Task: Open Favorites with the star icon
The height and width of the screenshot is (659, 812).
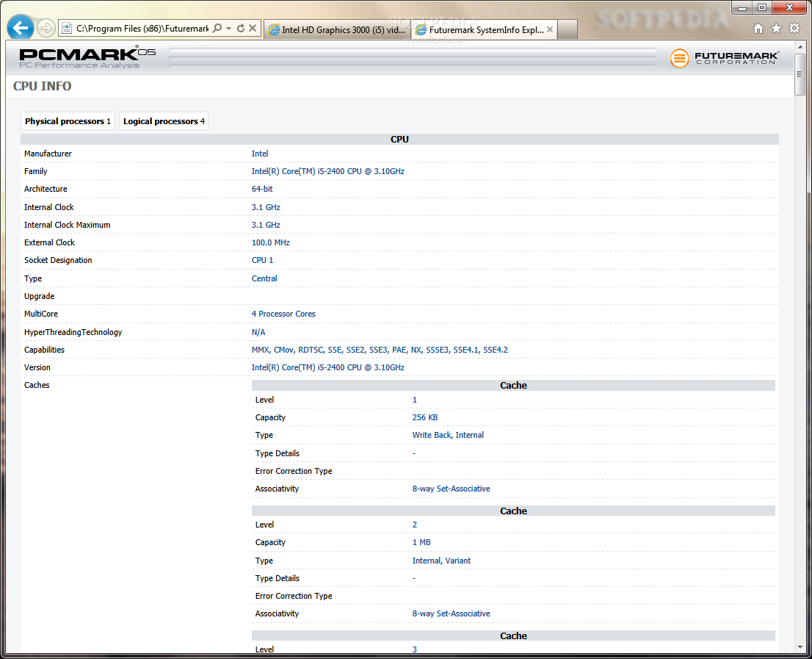Action: tap(776, 29)
